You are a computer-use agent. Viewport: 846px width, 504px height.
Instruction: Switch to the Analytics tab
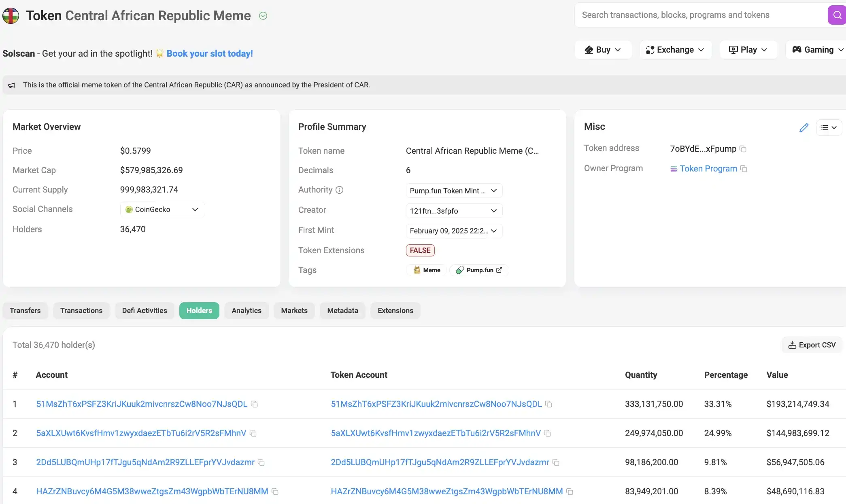(246, 310)
